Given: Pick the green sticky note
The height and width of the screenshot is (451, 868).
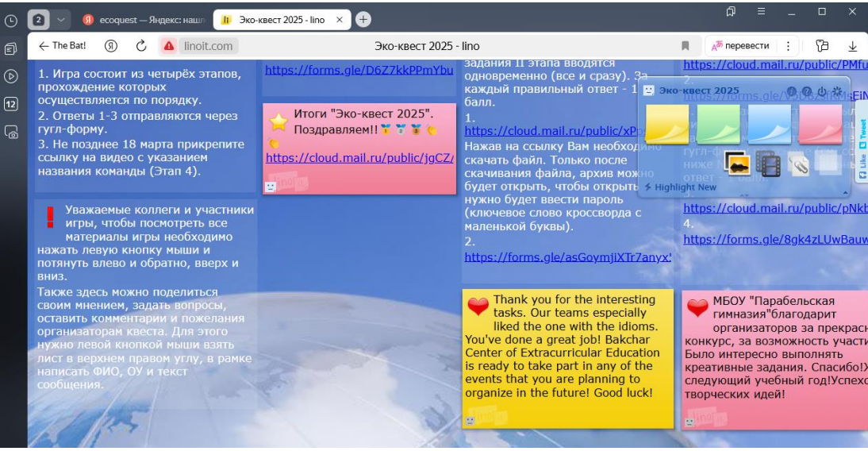Looking at the screenshot, I should tap(718, 124).
